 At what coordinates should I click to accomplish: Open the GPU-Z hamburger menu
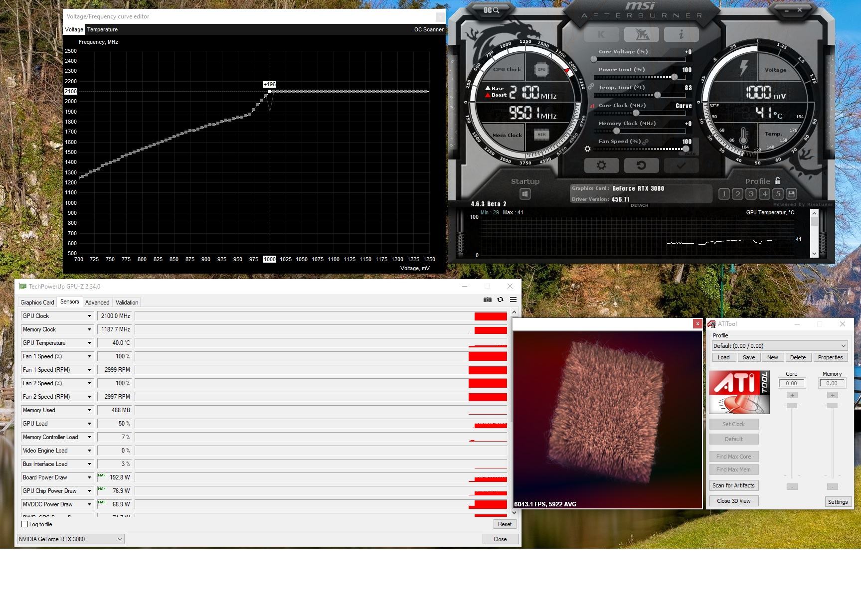click(513, 300)
